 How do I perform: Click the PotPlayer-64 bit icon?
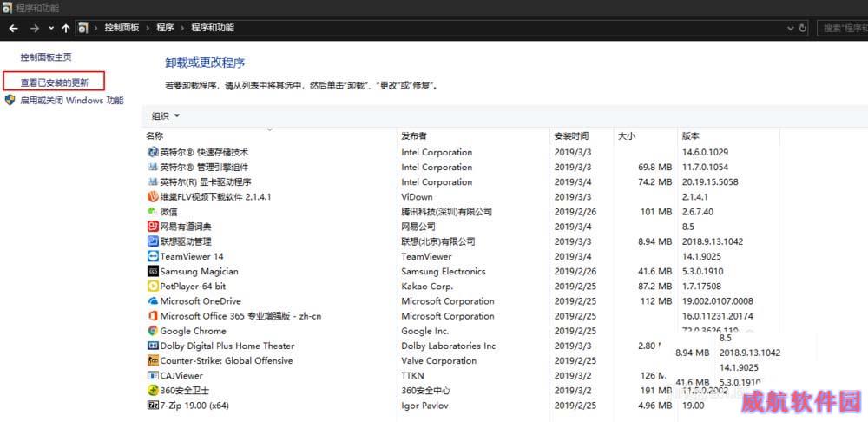point(153,287)
